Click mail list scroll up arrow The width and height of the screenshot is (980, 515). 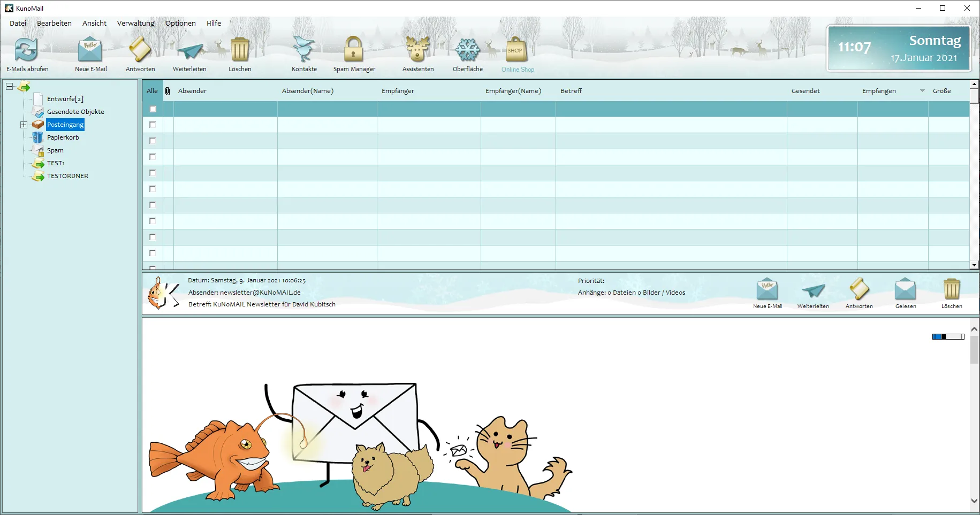click(x=974, y=84)
